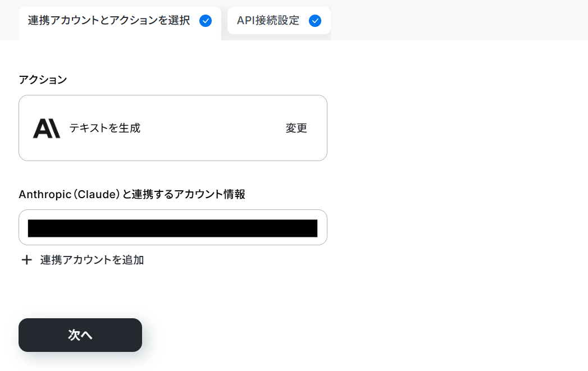Viewport: 588px width, 371px height.
Task: Select 変更 to change the action
Action: pyautogui.click(x=297, y=128)
